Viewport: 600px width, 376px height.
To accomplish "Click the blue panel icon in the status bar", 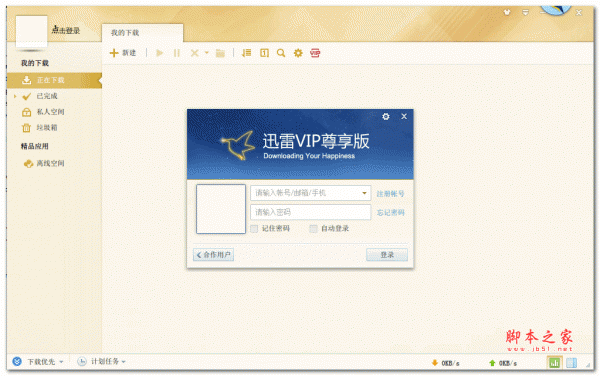I will 571,363.
